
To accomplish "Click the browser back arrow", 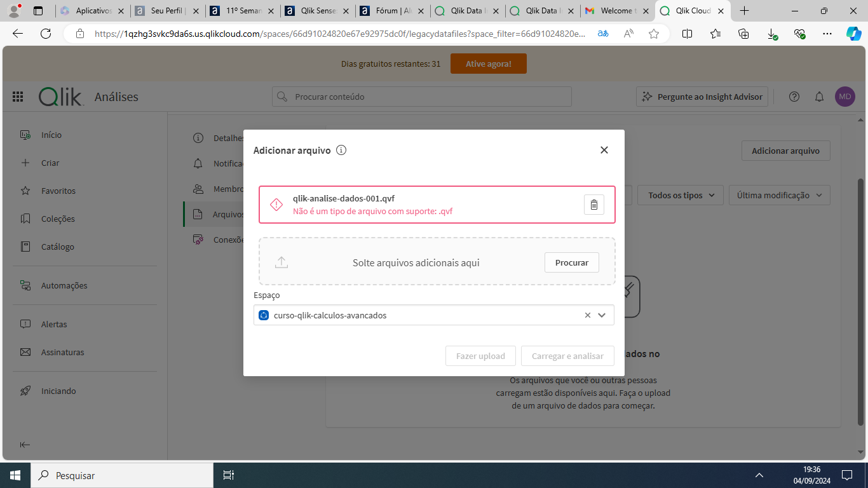I will tap(18, 34).
